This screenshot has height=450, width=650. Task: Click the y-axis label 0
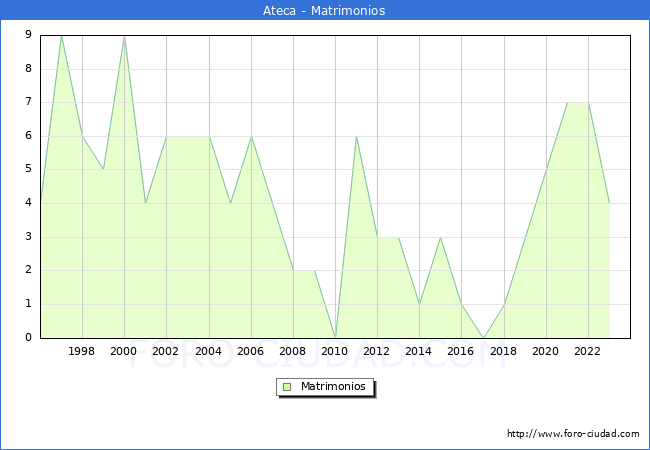coord(28,337)
